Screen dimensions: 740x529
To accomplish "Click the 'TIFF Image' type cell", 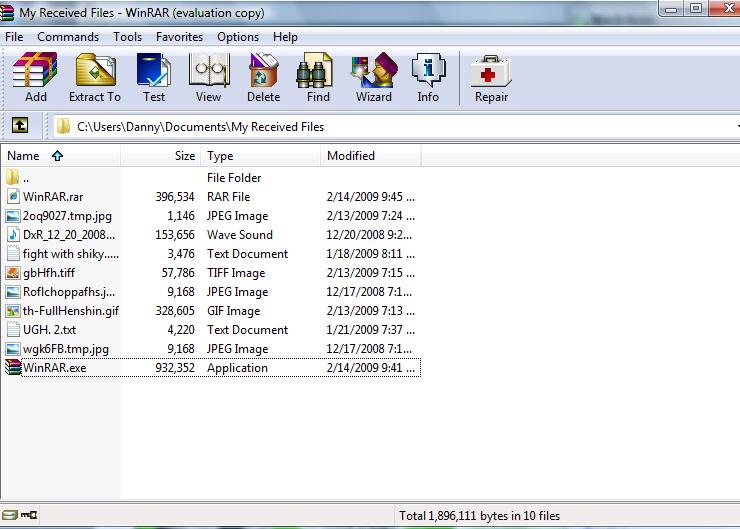I will coord(236,273).
